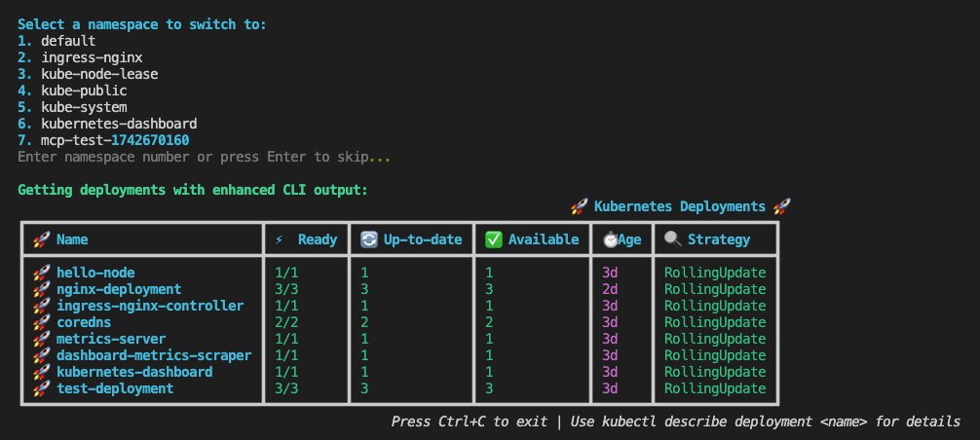Click Ready value 3/3 for nginx-deployment
This screenshot has width=980, height=440.
(286, 289)
